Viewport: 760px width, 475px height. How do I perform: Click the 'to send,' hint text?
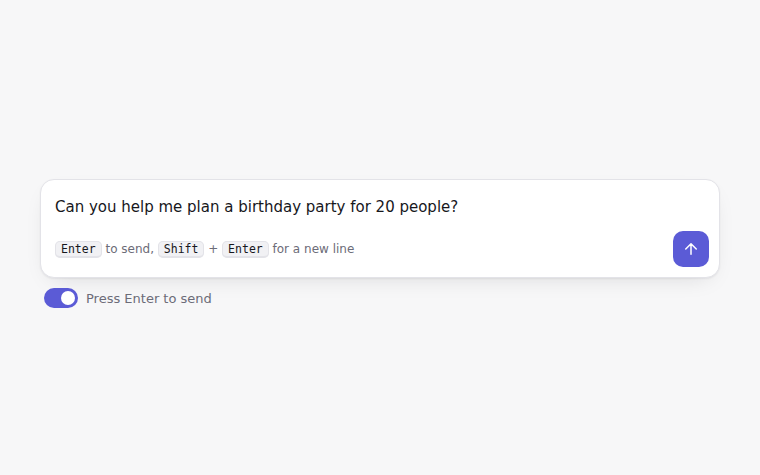pos(129,249)
